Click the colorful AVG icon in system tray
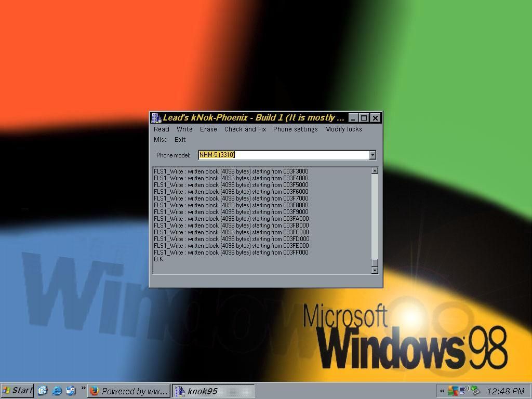The image size is (532, 399). tap(453, 391)
